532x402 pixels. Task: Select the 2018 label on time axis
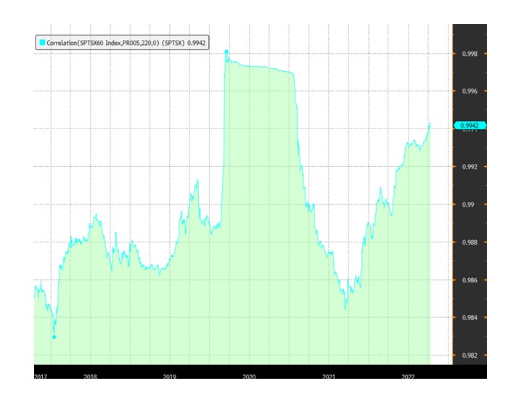90,376
